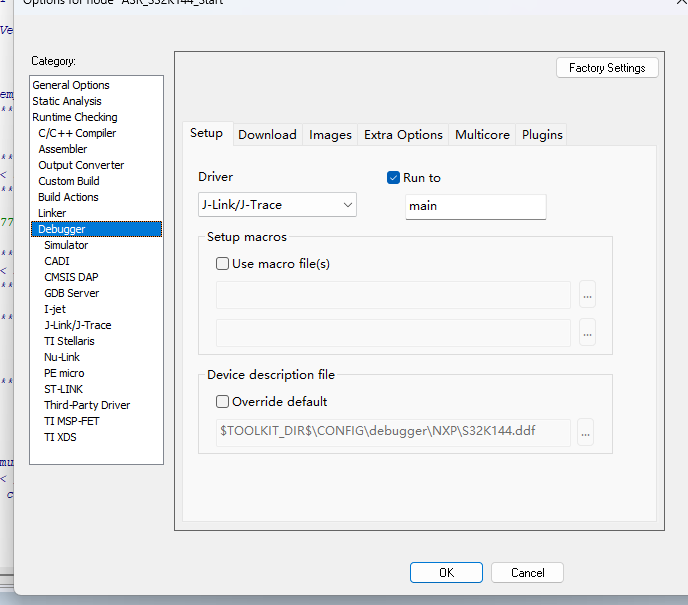Select PE micro category

(x=64, y=373)
